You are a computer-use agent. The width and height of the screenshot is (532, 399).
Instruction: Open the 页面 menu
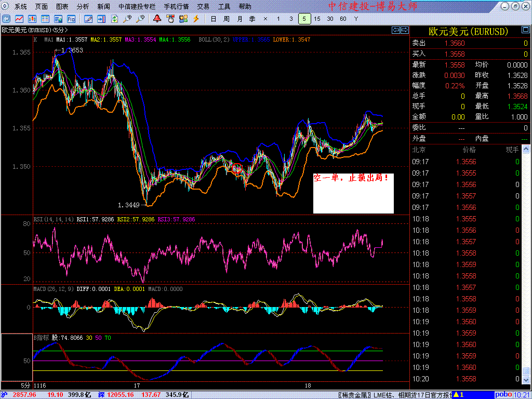coord(42,6)
